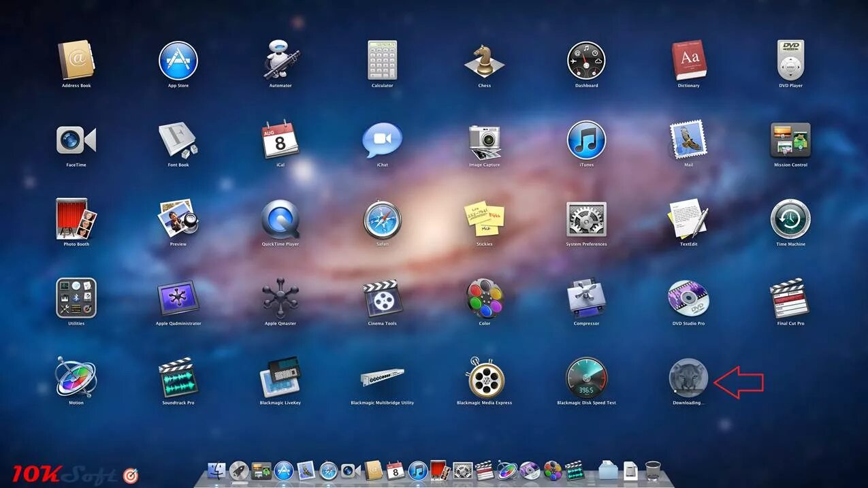Viewport: 868px width, 488px height.
Task: Launch Cinema Tools
Action: (383, 298)
